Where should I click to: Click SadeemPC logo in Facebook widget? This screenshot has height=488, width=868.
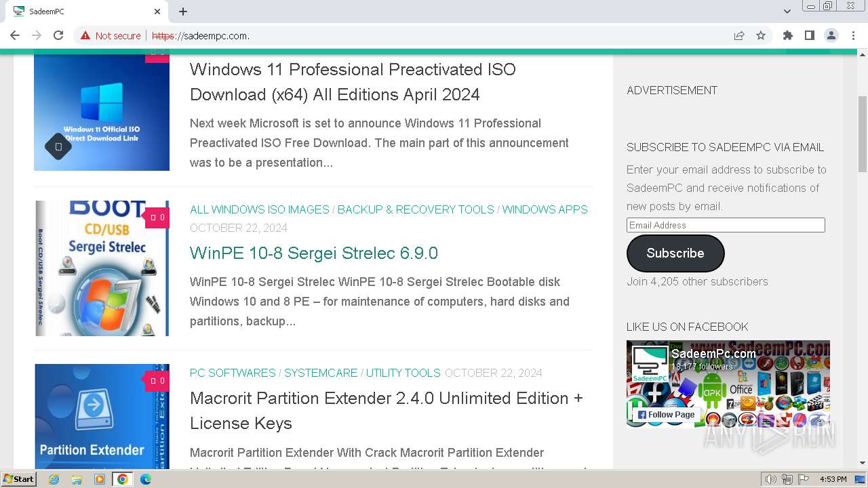point(650,365)
